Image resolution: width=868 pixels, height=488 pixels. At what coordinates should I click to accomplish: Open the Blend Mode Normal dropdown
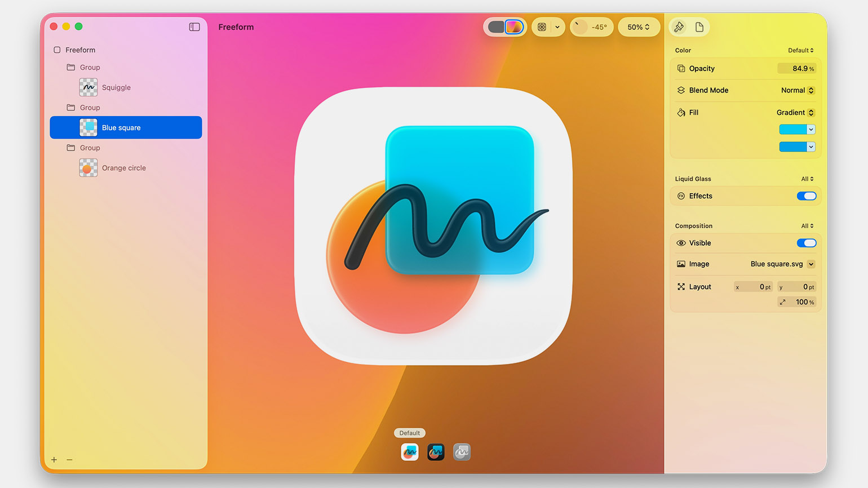(x=798, y=90)
